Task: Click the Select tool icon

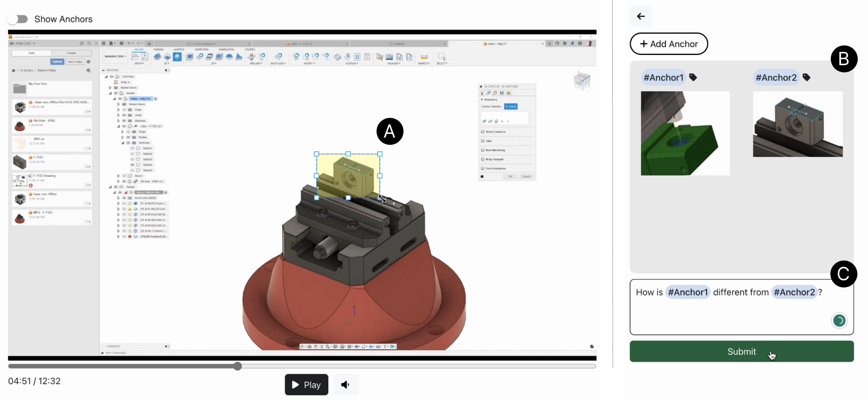Action: point(442,57)
